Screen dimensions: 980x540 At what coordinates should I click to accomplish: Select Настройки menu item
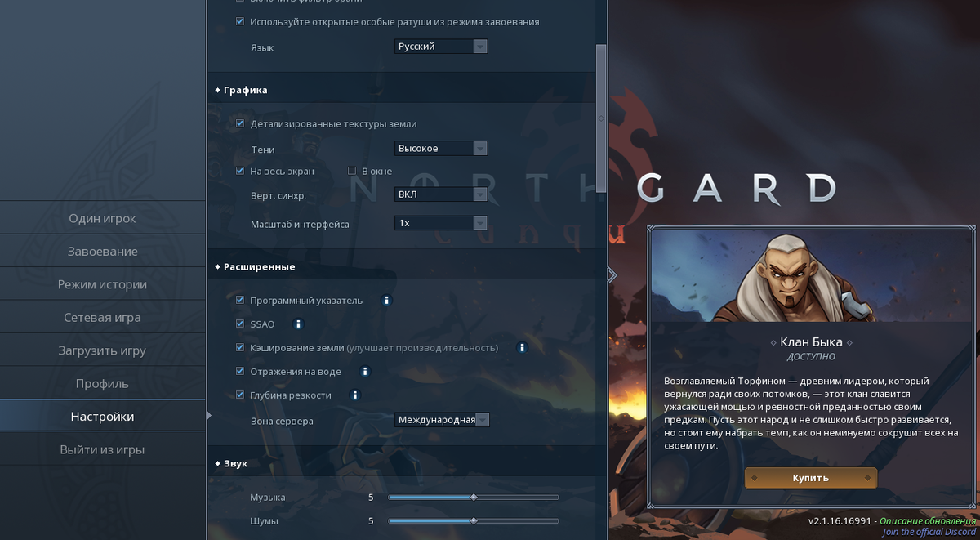pos(103,417)
